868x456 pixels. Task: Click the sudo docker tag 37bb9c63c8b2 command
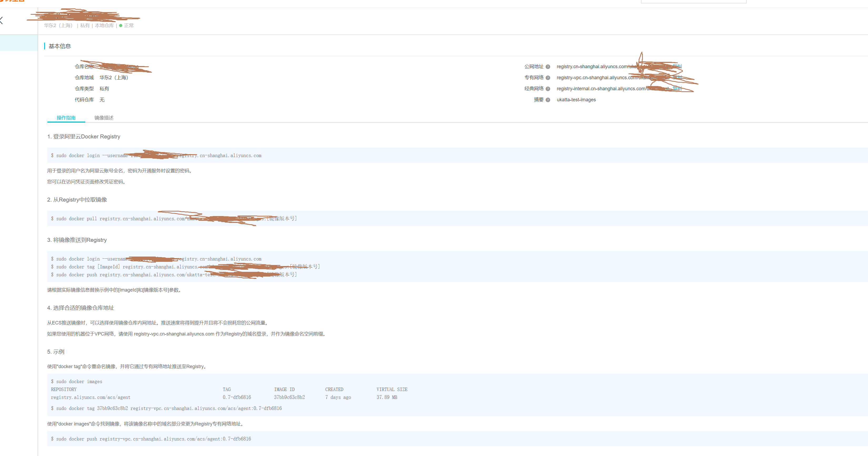pyautogui.click(x=166, y=408)
